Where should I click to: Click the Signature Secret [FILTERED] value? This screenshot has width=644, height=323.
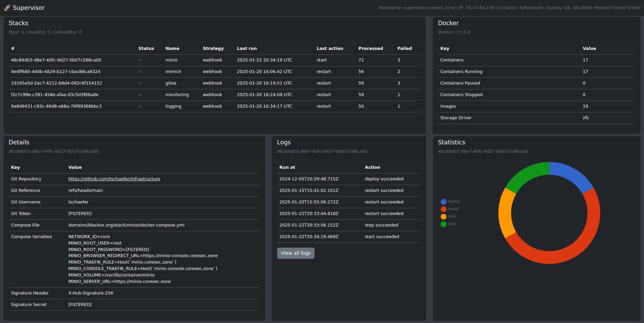80,305
